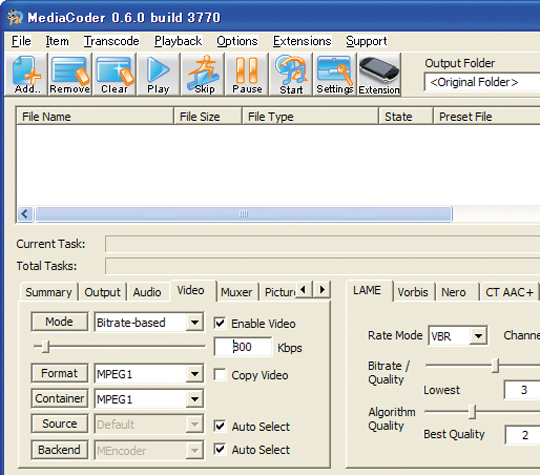Click the Format button
Image resolution: width=540 pixels, height=475 pixels.
pyautogui.click(x=59, y=373)
